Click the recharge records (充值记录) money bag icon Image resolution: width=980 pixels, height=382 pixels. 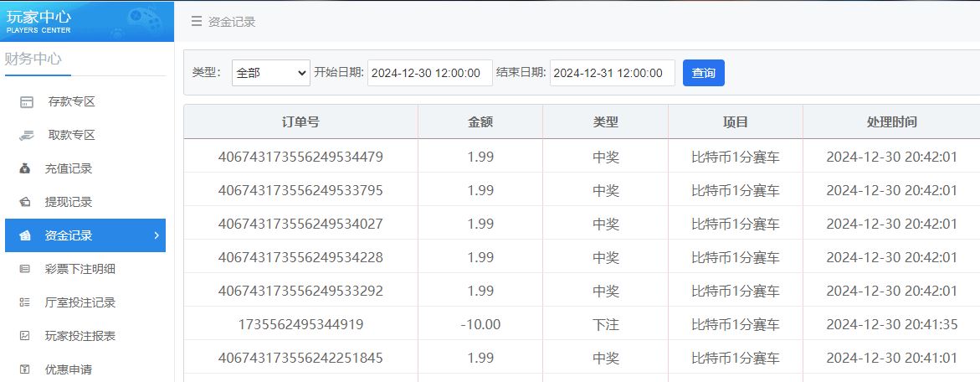[26, 168]
